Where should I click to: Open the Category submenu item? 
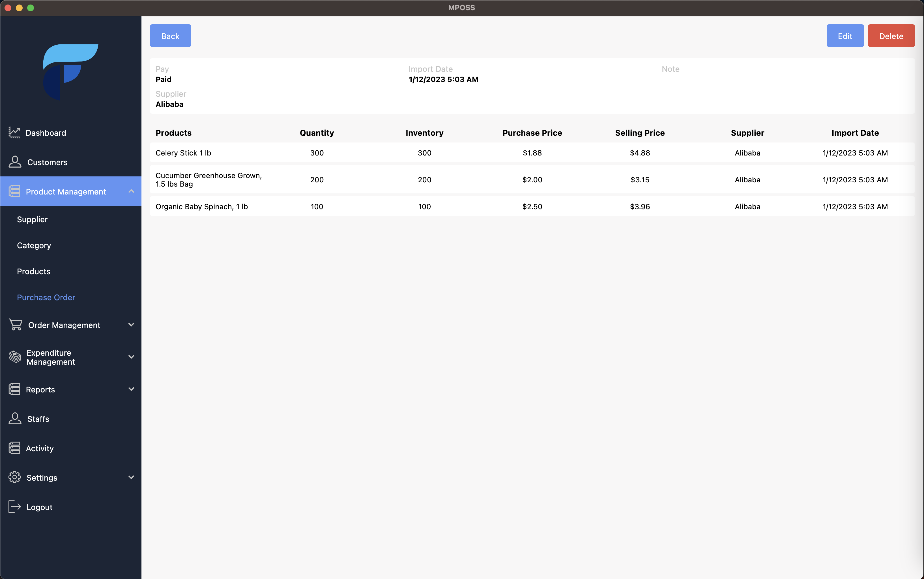pyautogui.click(x=34, y=245)
